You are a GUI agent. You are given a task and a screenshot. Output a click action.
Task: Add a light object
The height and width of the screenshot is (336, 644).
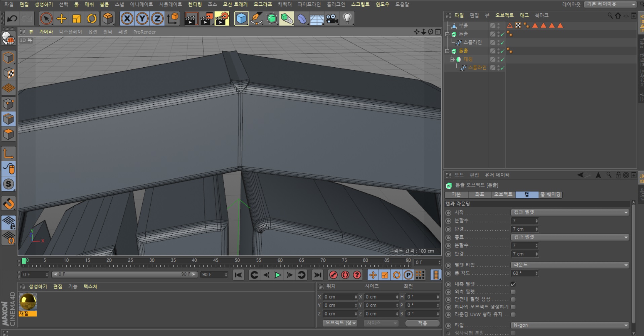coord(347,19)
